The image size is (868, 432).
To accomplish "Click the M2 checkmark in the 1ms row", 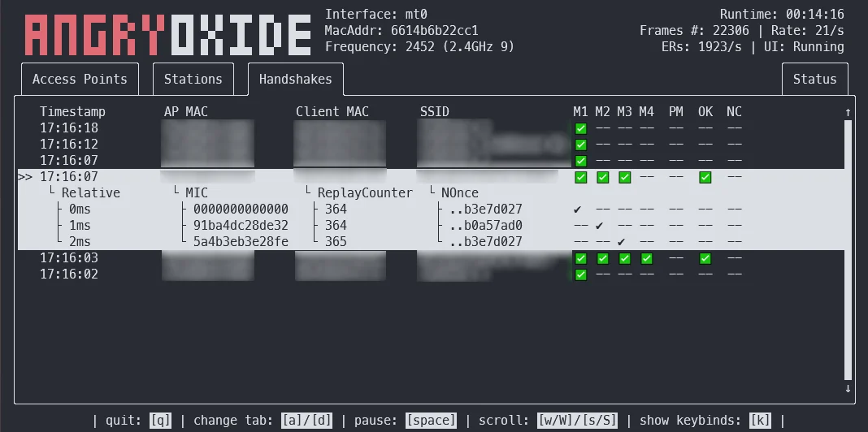I will click(x=600, y=226).
